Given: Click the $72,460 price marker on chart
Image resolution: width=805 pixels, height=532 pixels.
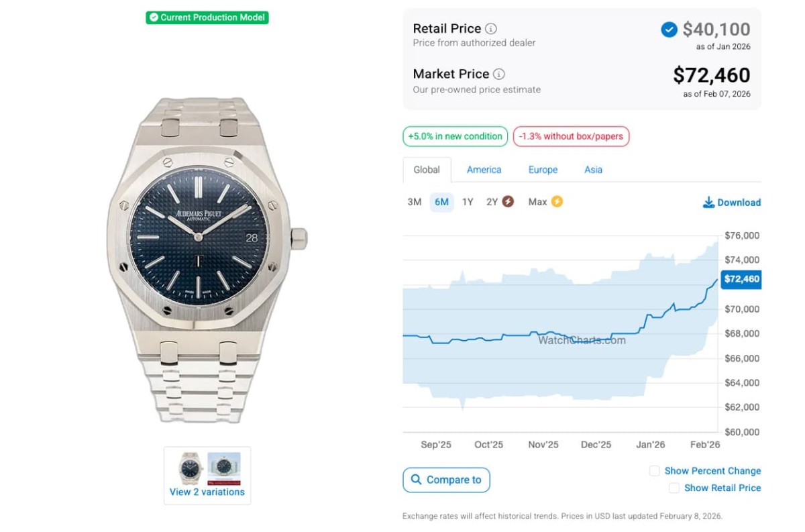Looking at the screenshot, I should [741, 279].
